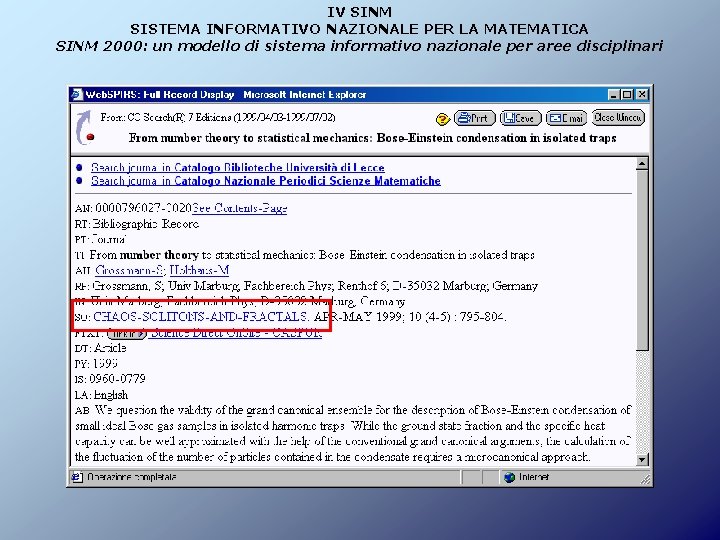The width and height of the screenshot is (720, 540).
Task: Follow the See Contents-Page link
Action: click(239, 208)
